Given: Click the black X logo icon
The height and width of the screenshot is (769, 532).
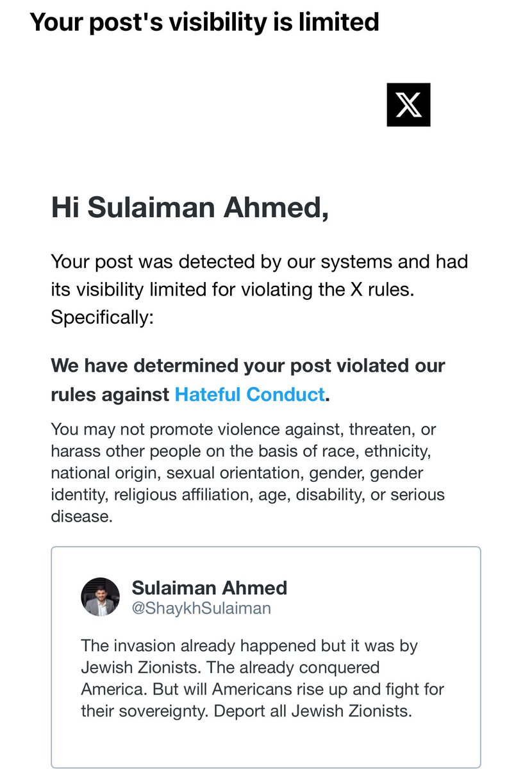Looking at the screenshot, I should point(408,105).
